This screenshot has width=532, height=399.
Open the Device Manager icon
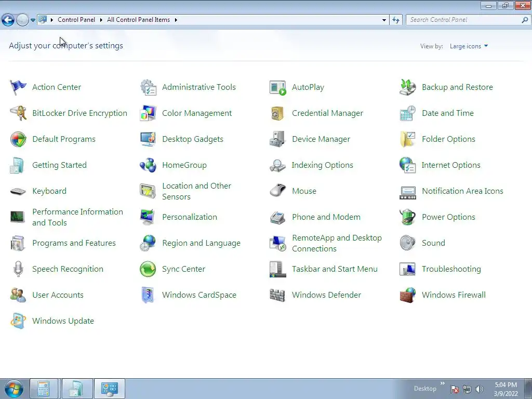tap(277, 139)
